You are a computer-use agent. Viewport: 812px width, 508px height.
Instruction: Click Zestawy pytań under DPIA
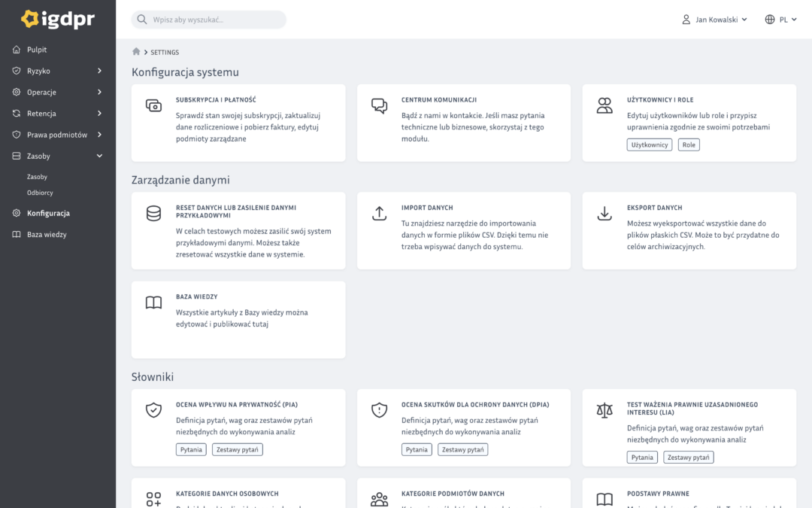(462, 449)
